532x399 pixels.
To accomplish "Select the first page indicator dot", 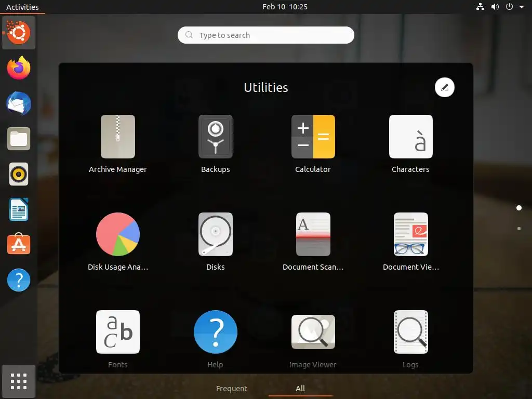I will 519,208.
